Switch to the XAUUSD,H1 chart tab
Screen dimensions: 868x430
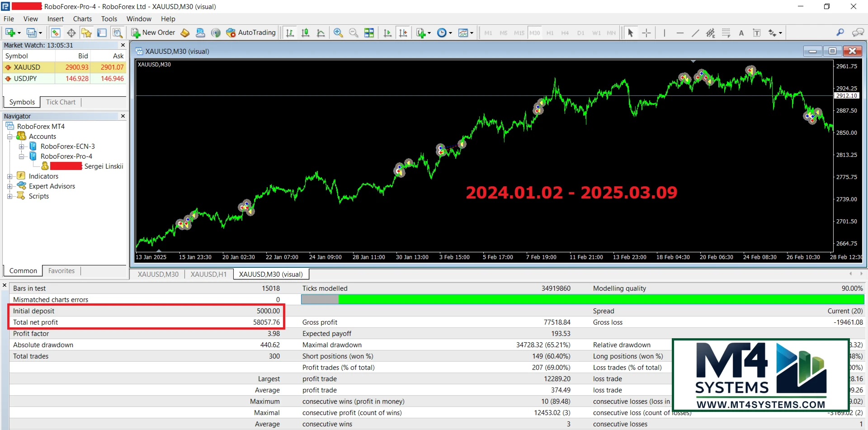(208, 274)
